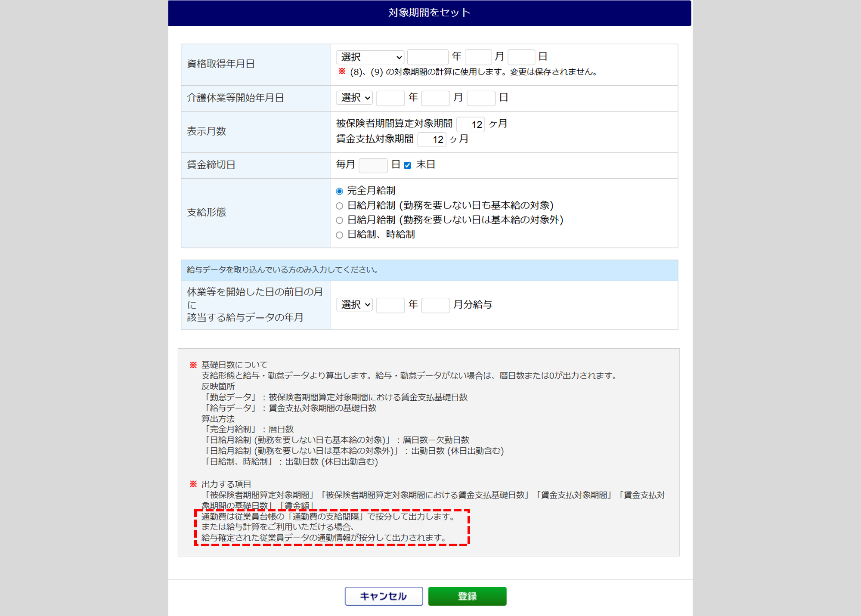Open 介護休業等開始年月日 era dropdown
Image resolution: width=861 pixels, height=616 pixels.
coord(354,98)
